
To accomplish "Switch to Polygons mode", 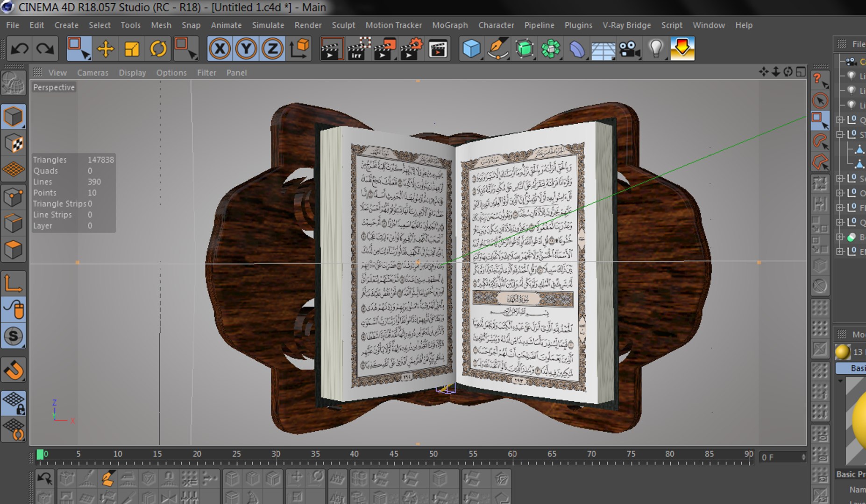I will [x=14, y=250].
